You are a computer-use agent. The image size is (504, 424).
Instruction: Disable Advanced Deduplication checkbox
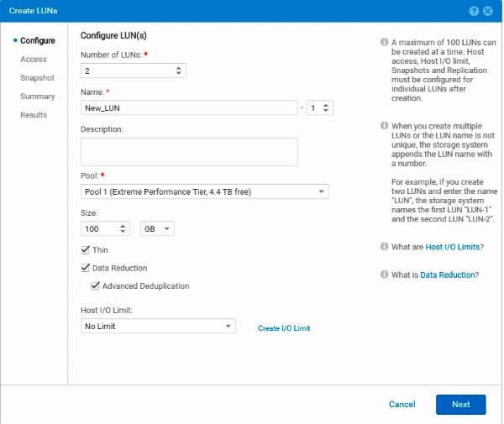[95, 285]
